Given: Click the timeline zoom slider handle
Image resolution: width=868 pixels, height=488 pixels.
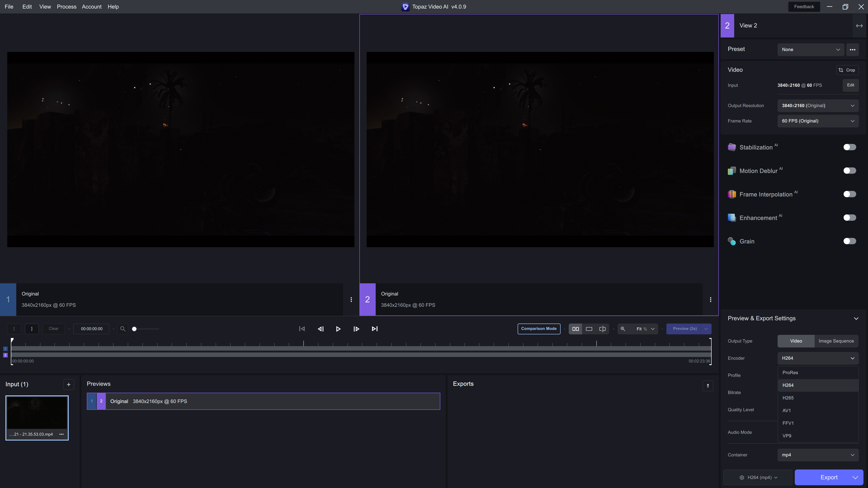Looking at the screenshot, I should point(134,329).
